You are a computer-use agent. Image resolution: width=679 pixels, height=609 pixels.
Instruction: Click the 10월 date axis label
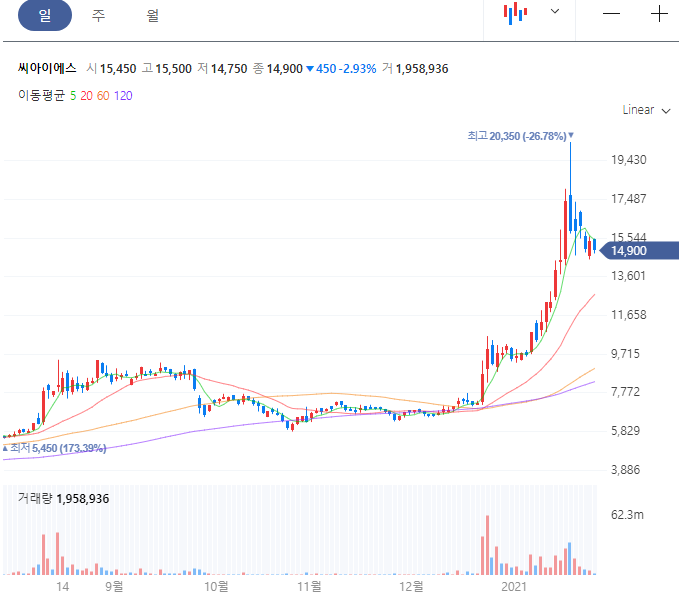pyautogui.click(x=216, y=586)
